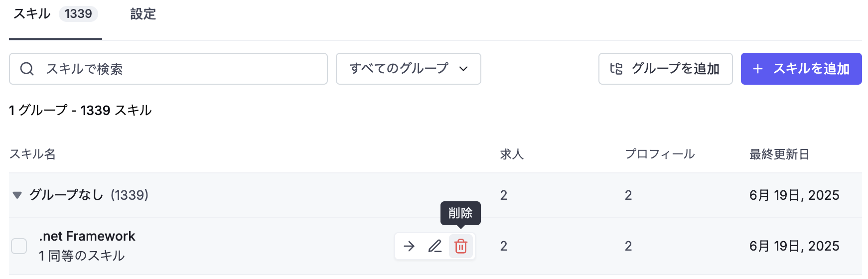Click the スキル名 column header
This screenshot has width=868, height=279.
click(32, 154)
